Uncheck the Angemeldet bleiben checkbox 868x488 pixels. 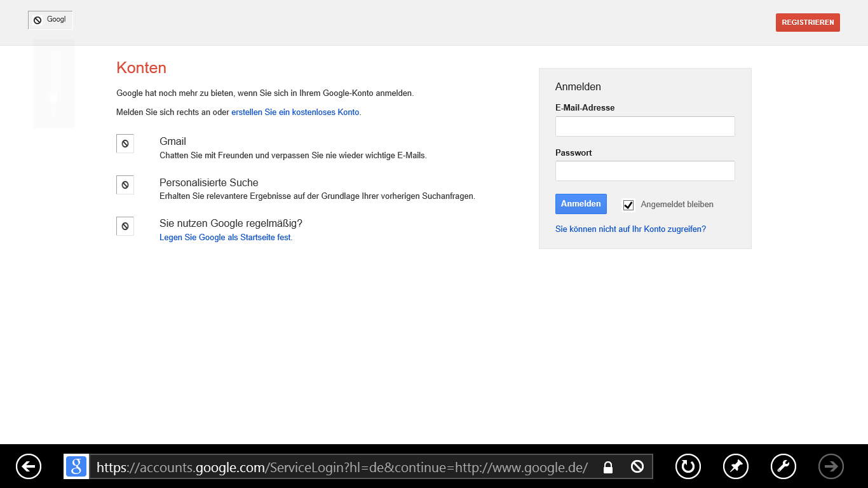(628, 205)
